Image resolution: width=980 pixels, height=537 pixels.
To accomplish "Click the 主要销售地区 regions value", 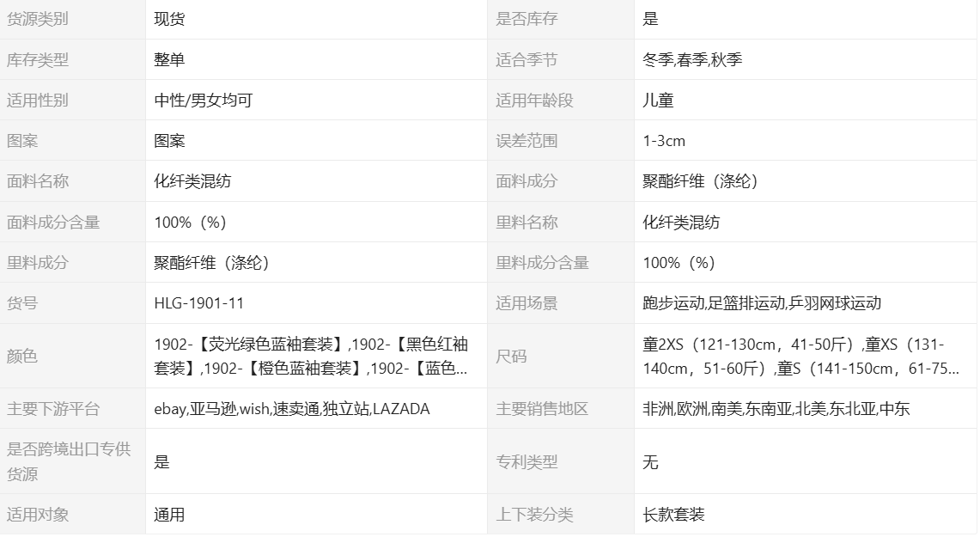I will click(x=776, y=409).
